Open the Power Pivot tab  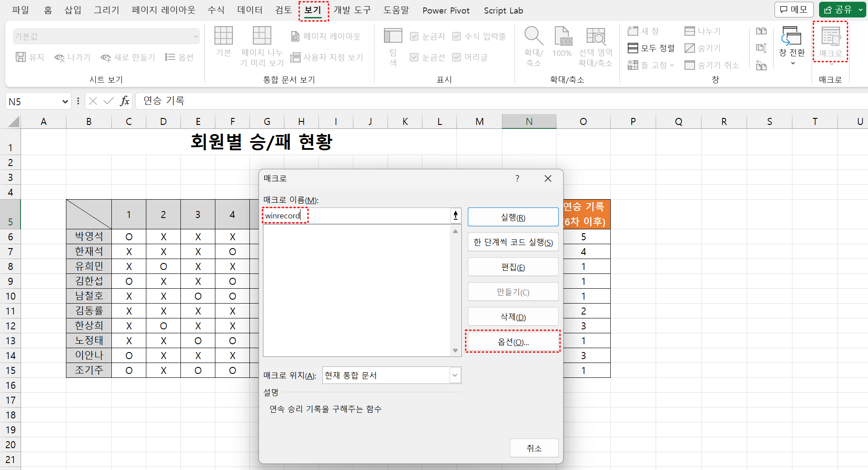(446, 10)
